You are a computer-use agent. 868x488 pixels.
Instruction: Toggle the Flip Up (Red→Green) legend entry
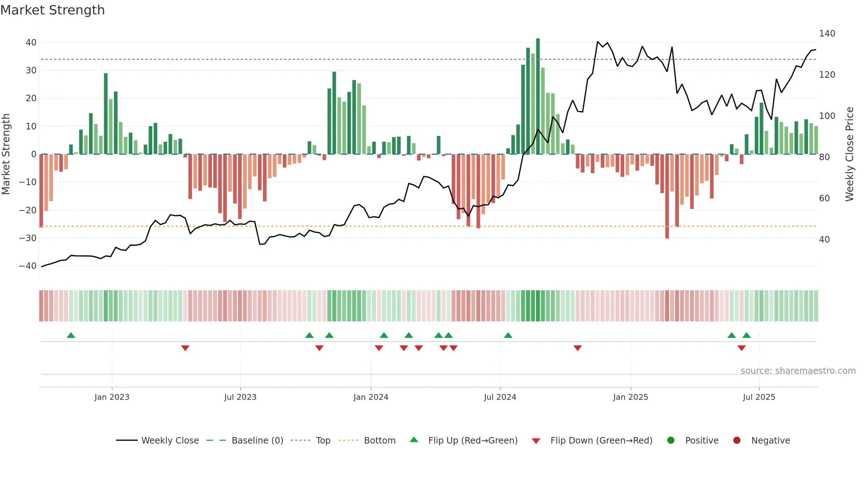tap(464, 440)
